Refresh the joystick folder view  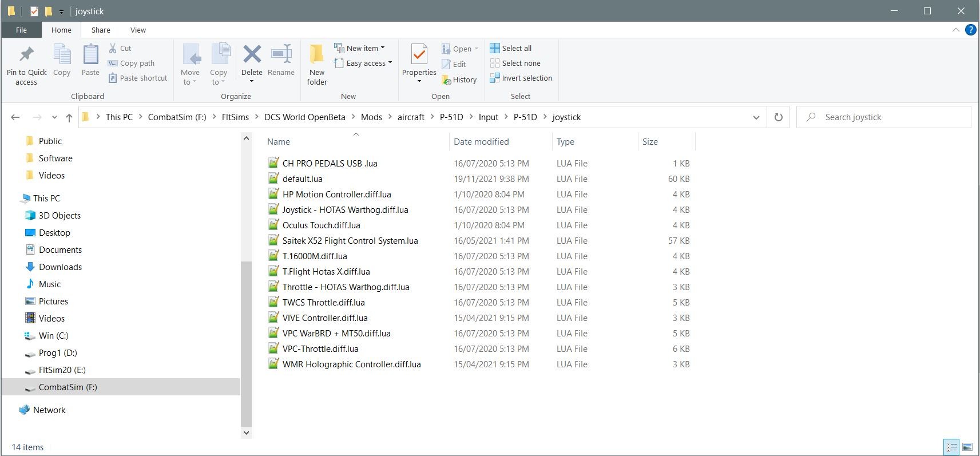tap(778, 117)
